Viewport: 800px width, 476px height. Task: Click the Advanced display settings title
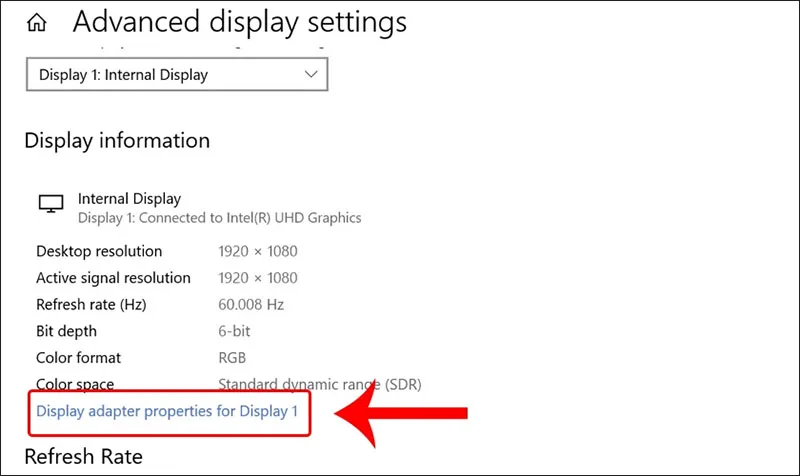[x=240, y=22]
